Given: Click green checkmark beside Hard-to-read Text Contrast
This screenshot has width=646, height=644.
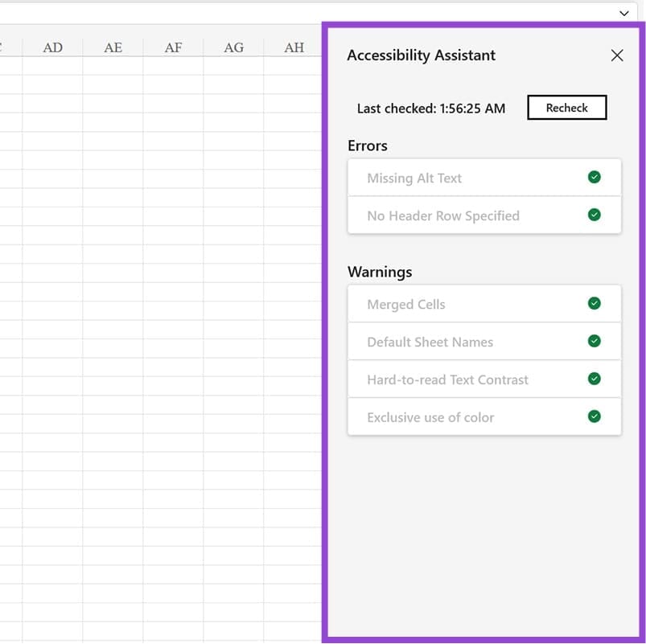Looking at the screenshot, I should [594, 379].
